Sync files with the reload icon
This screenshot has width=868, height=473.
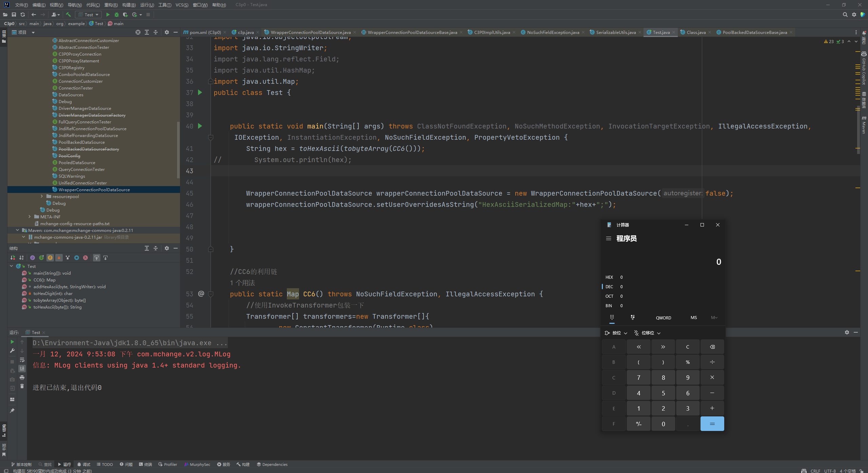(x=23, y=15)
